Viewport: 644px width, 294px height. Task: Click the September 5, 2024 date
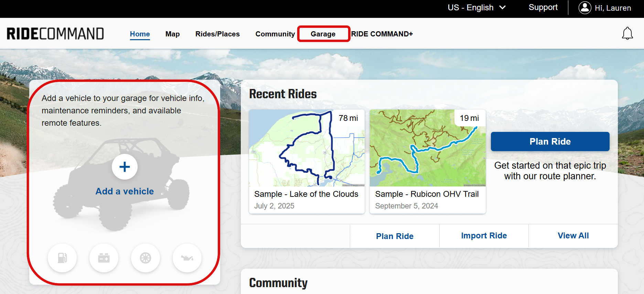(407, 206)
